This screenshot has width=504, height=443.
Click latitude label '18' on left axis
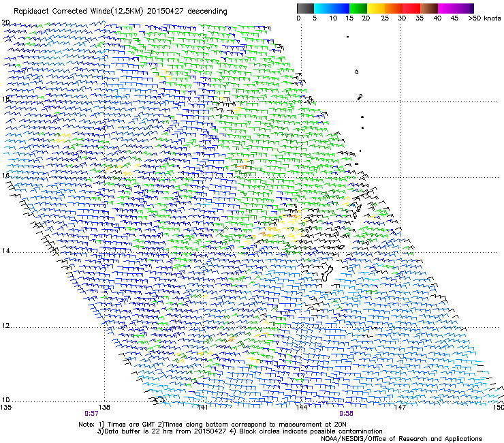(x=5, y=99)
